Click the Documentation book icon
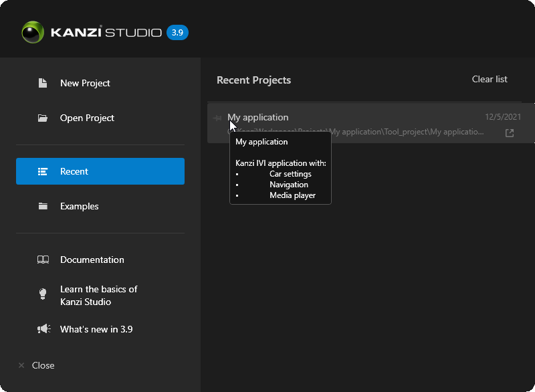Screen dimensions: 535x392 tap(43, 260)
